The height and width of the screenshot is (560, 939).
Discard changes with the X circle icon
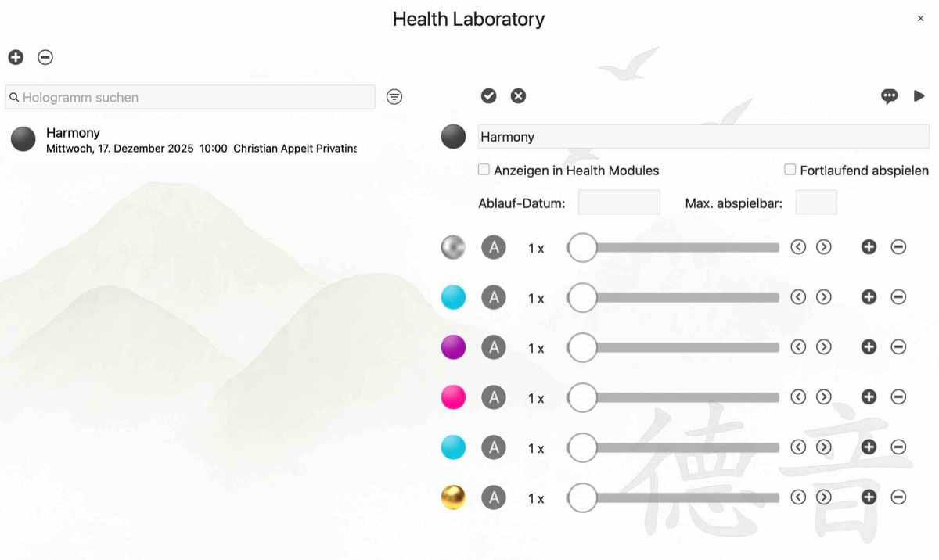tap(518, 95)
